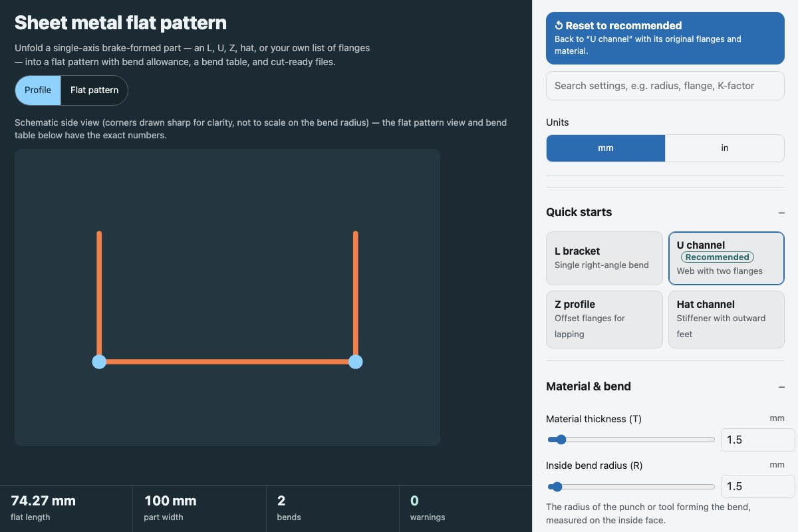Choose the L bracket quick start

[x=604, y=258]
